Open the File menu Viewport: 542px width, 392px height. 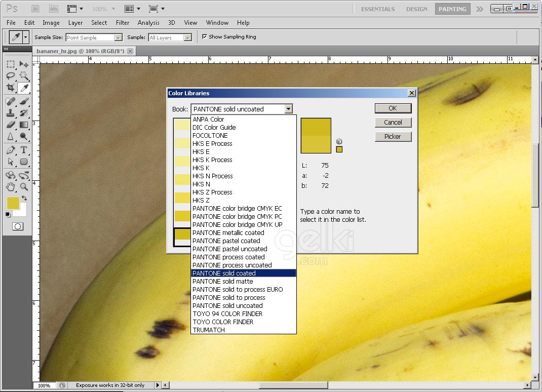pos(11,22)
